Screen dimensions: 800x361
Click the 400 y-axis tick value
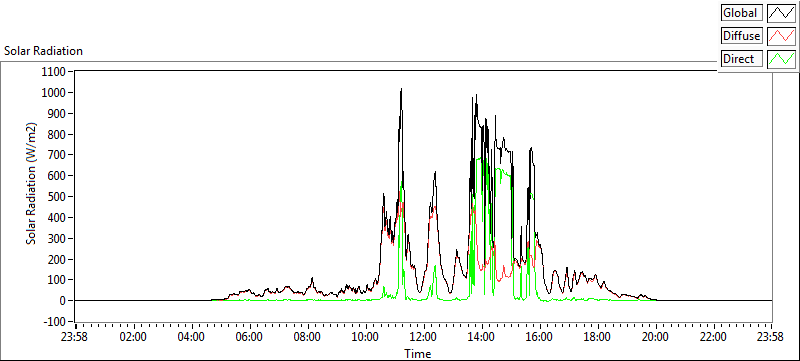[58, 218]
